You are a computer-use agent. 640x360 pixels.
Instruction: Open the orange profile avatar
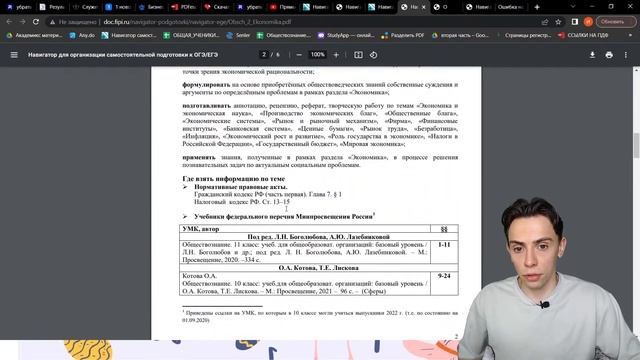(588, 22)
